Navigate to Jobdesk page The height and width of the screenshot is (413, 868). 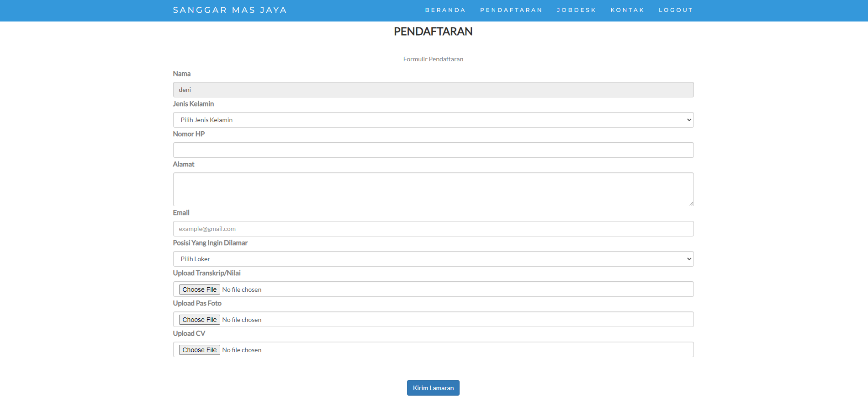coord(576,10)
